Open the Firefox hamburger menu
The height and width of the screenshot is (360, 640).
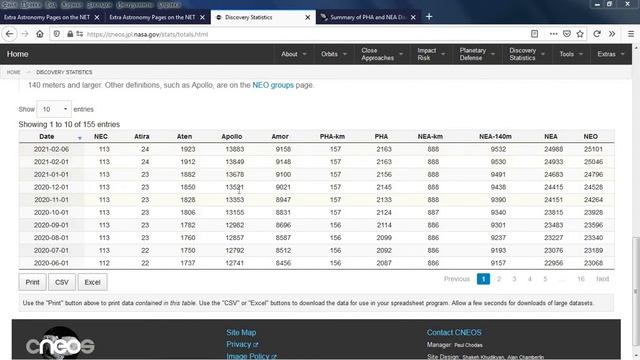pyautogui.click(x=631, y=34)
